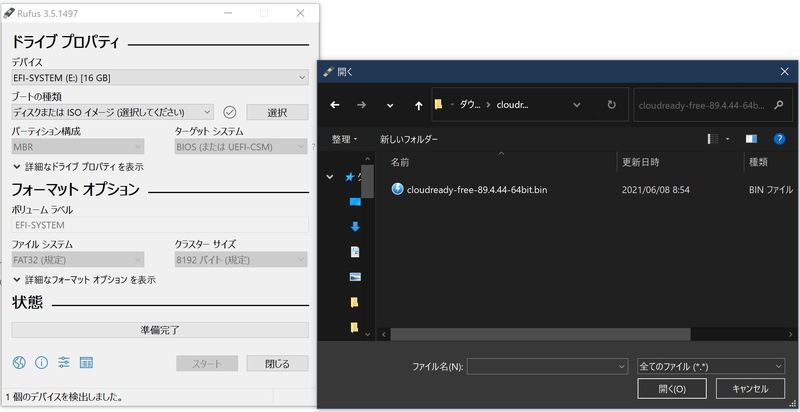The image size is (800, 412).
Task: Click the 選択 button in Rufus
Action: (x=278, y=112)
